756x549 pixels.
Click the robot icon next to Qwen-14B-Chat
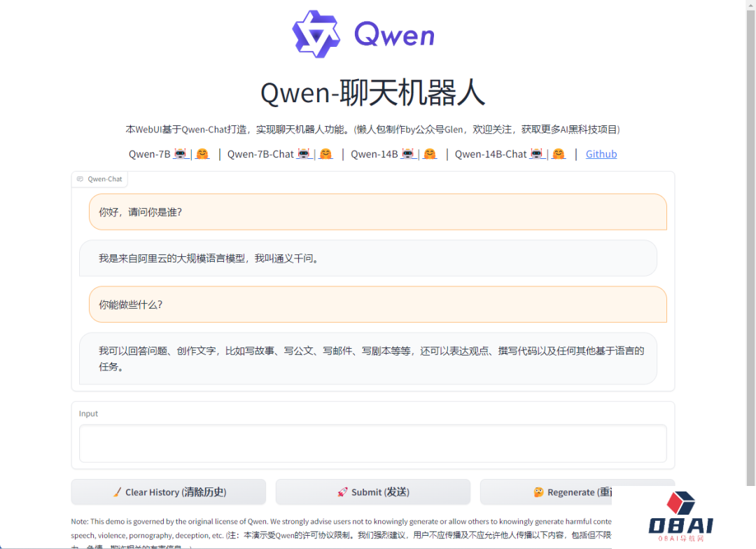[x=537, y=154]
